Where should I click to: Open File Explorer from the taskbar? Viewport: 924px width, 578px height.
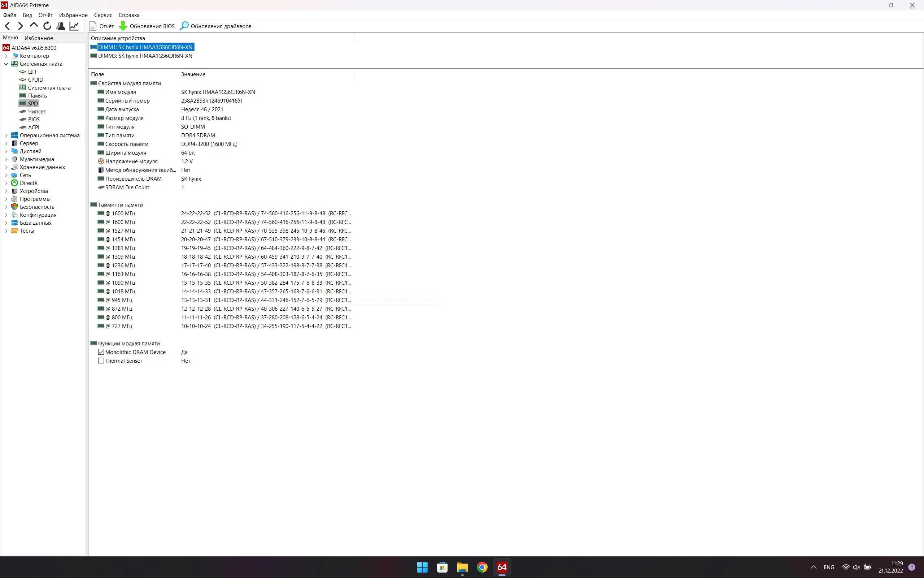[462, 567]
